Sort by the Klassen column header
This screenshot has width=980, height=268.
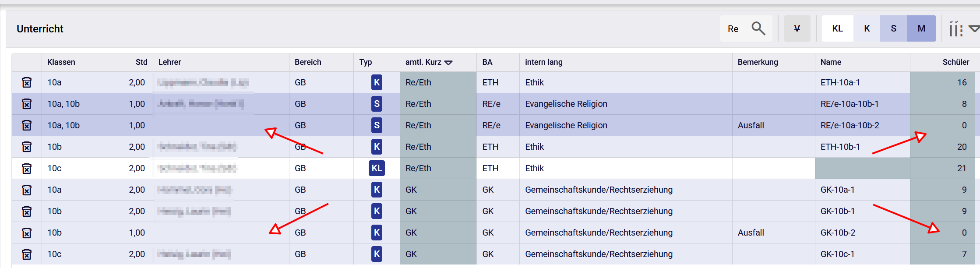click(x=61, y=62)
